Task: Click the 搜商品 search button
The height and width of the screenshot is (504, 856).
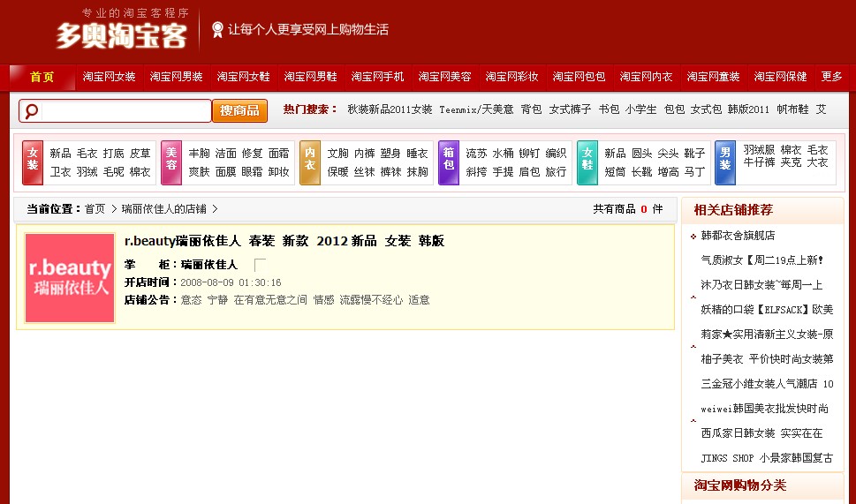Action: 239,110
